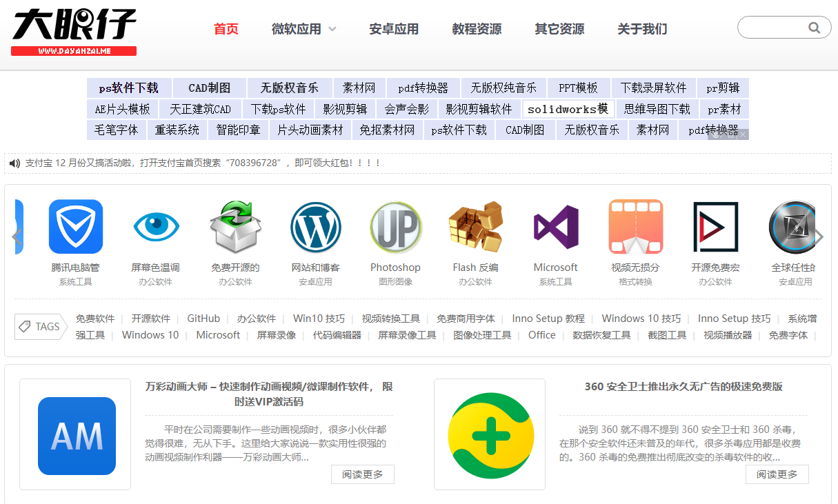Click the 大眼仔 site logo
The height and width of the screenshot is (504, 838).
pos(74,32)
